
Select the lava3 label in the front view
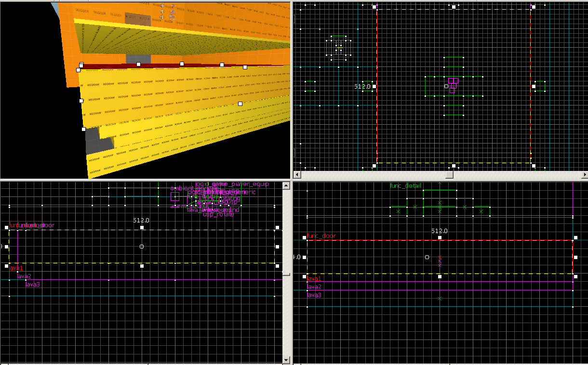coord(33,284)
